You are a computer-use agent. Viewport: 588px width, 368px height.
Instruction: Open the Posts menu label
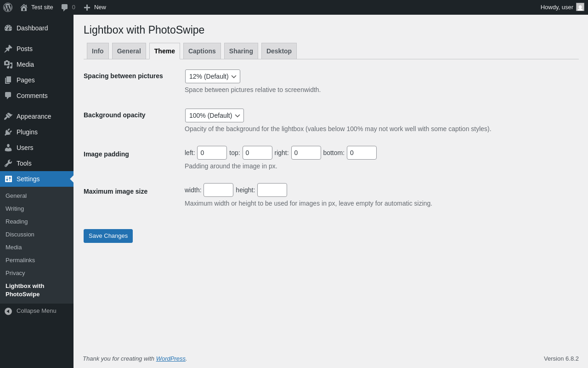(24, 49)
